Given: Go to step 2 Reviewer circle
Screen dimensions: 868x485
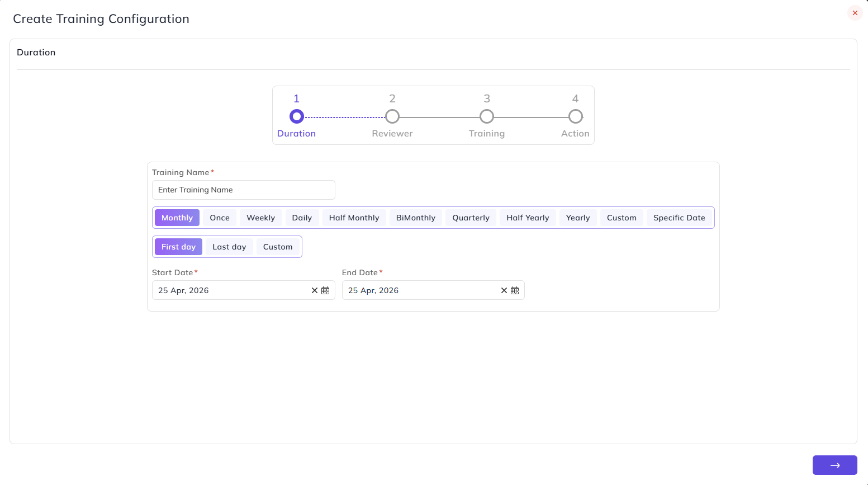Looking at the screenshot, I should (x=392, y=116).
